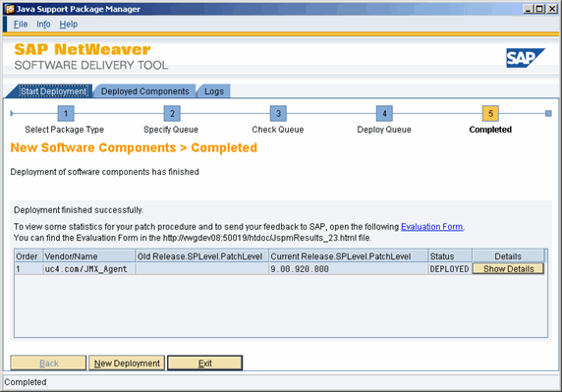This screenshot has height=392, width=562.
Task: Click the Vendor/Name column header
Action: click(89, 256)
